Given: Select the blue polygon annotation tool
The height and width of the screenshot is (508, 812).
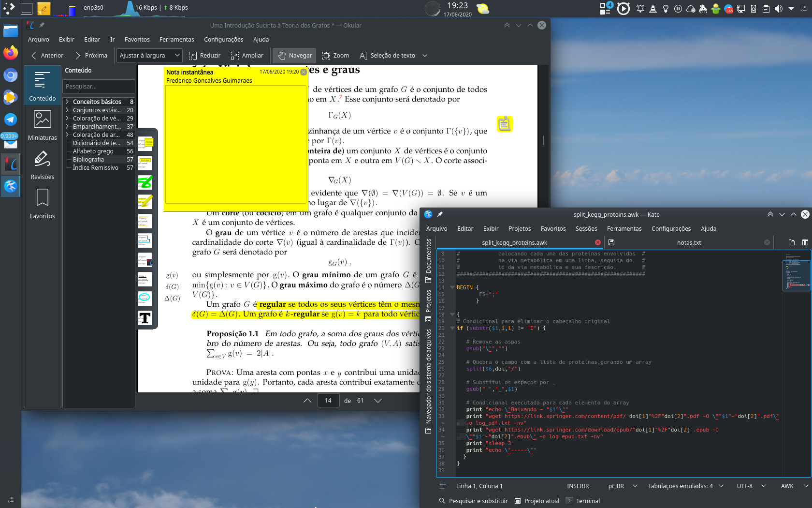Looking at the screenshot, I should (x=145, y=240).
